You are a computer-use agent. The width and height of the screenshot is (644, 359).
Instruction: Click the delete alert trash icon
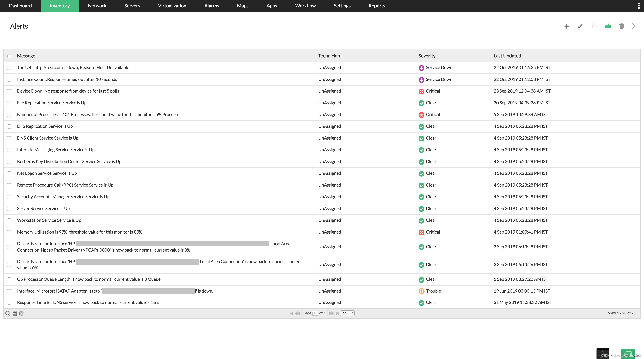[x=622, y=26]
